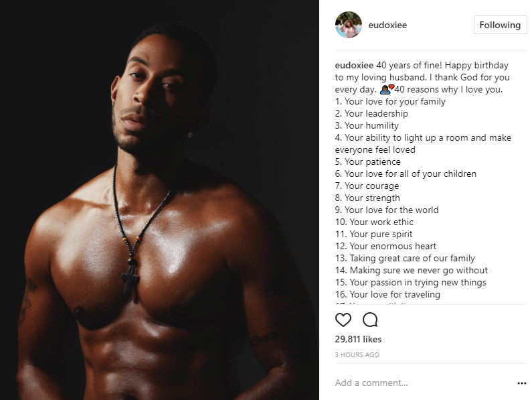This screenshot has width=532, height=400.
Task: Open comments via the speech bubble icon
Action: point(370,320)
